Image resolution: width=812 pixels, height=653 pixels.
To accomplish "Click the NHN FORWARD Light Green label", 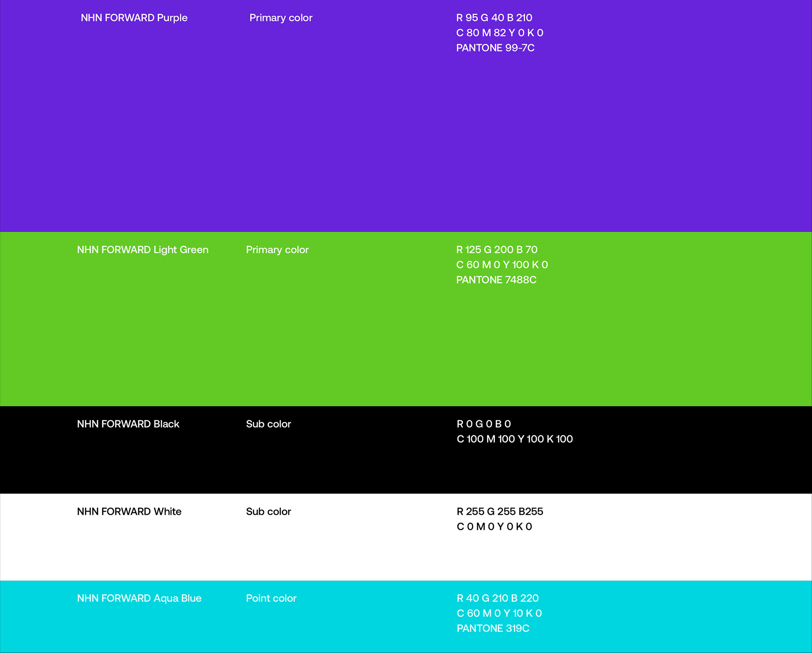I will coord(143,250).
